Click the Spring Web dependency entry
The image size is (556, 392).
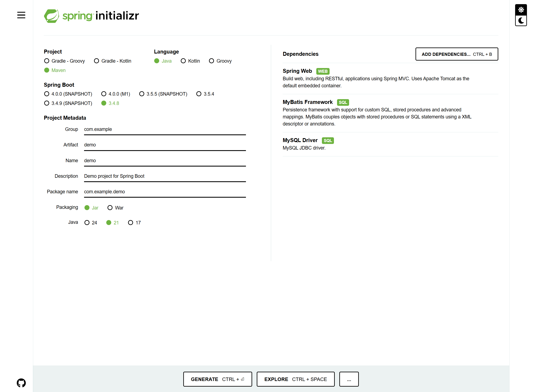390,78
